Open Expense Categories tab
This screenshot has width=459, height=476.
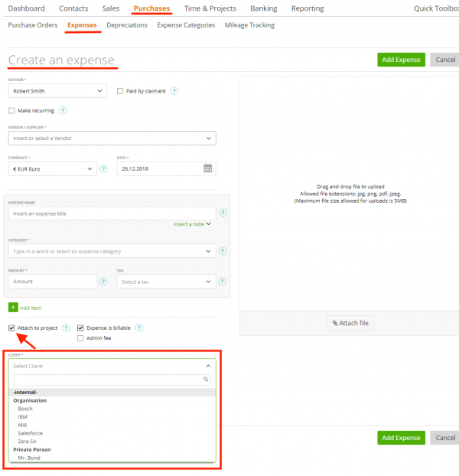coord(186,25)
